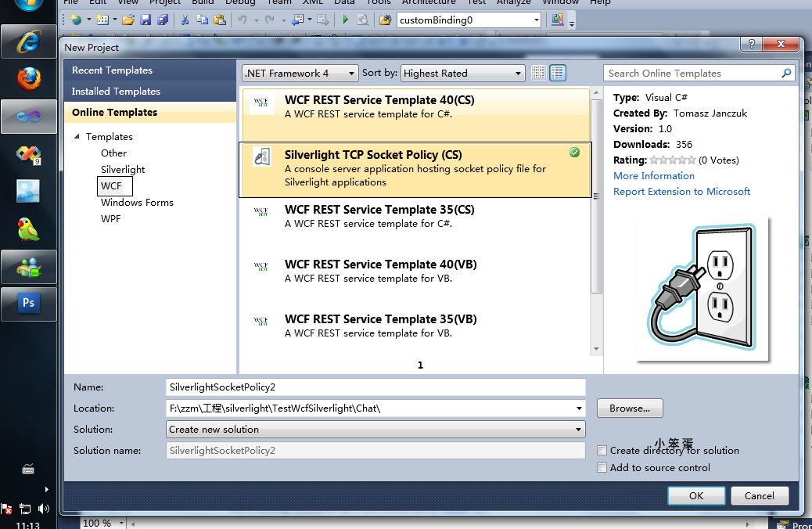Click the Cancel button
The width and height of the screenshot is (812, 529).
pos(759,496)
